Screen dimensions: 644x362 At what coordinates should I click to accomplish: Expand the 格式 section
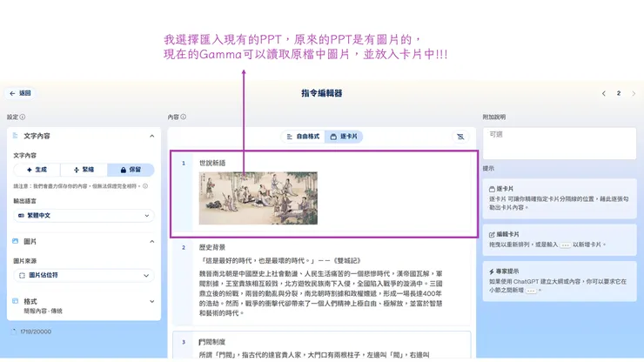pyautogui.click(x=152, y=302)
